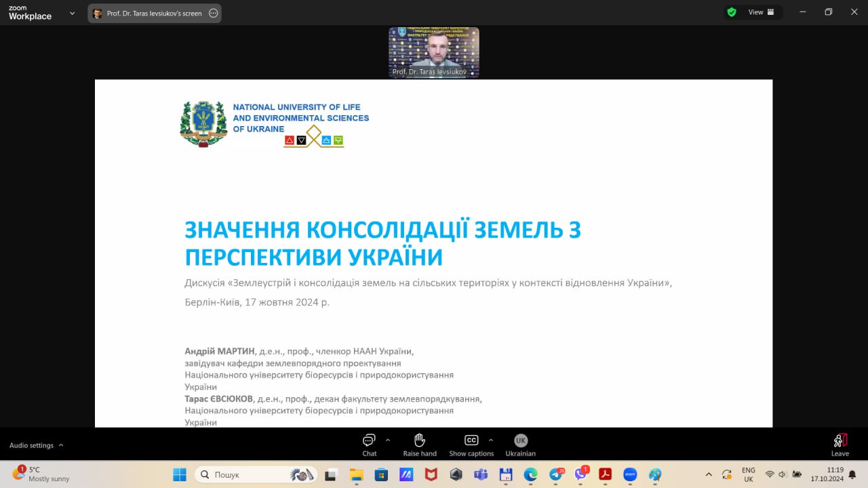868x488 pixels.
Task: Click the name "Тарас ЄВСЮКОВ" on slide
Action: (x=220, y=399)
